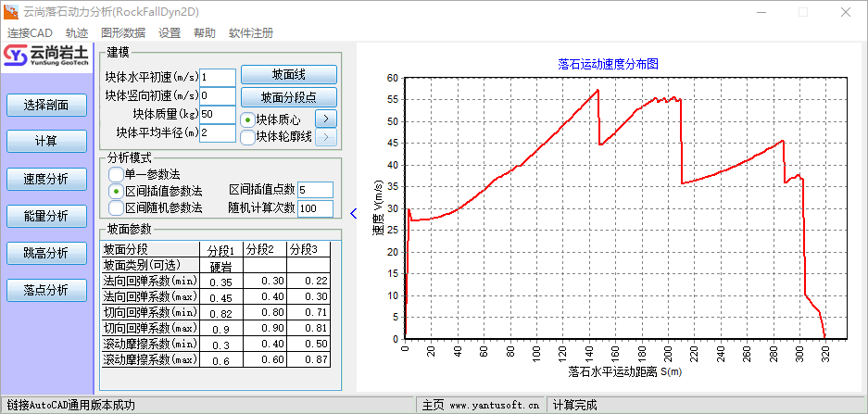
Task: Minimize the RockFallDyn2D window
Action: [x=760, y=13]
